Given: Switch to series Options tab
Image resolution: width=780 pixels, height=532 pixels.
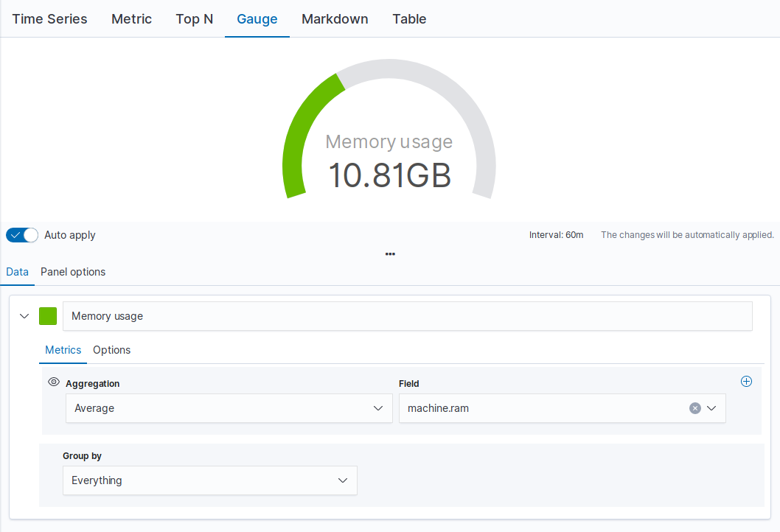Looking at the screenshot, I should click(112, 350).
